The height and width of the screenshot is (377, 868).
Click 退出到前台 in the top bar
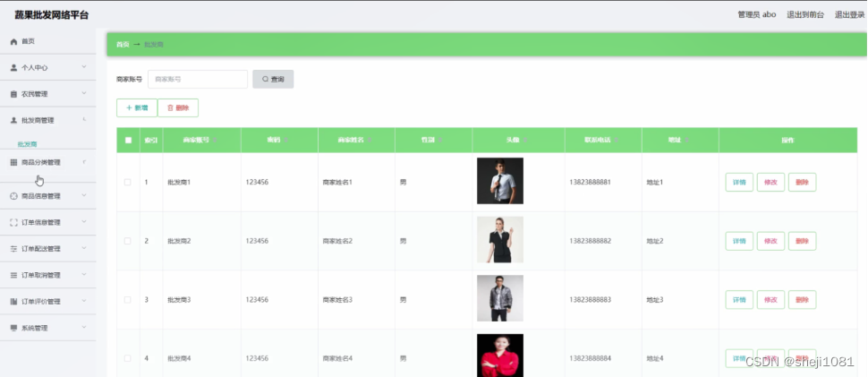pyautogui.click(x=805, y=15)
